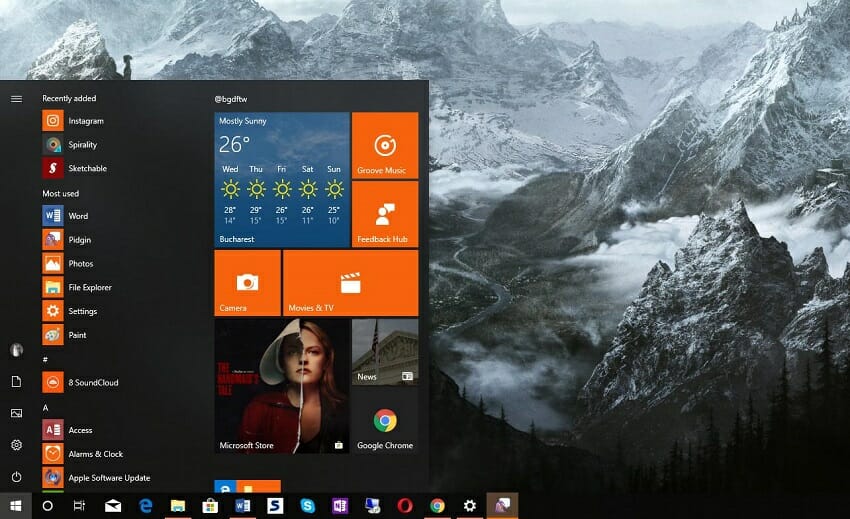The height and width of the screenshot is (519, 850).
Task: Click the Feedback Hub tile
Action: 385,214
